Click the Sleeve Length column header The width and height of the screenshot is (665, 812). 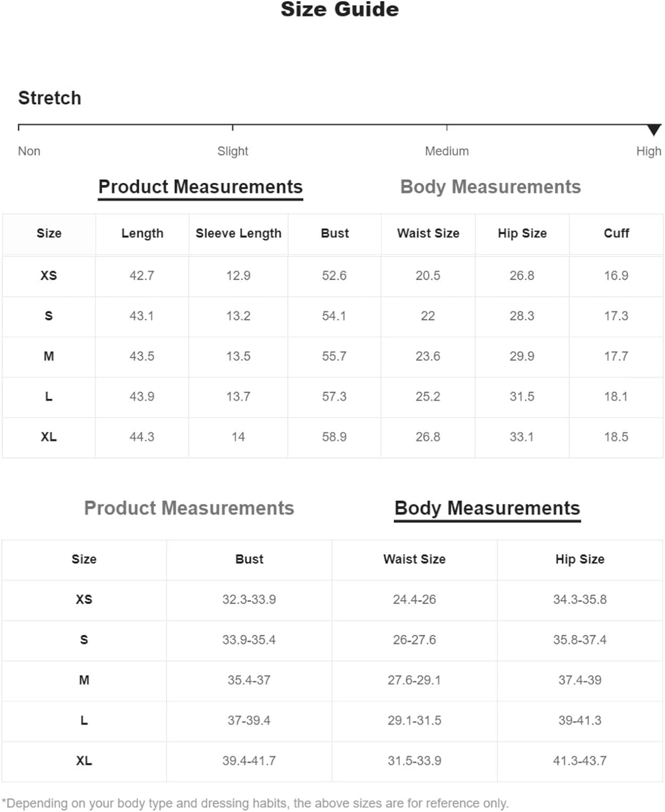click(x=238, y=233)
